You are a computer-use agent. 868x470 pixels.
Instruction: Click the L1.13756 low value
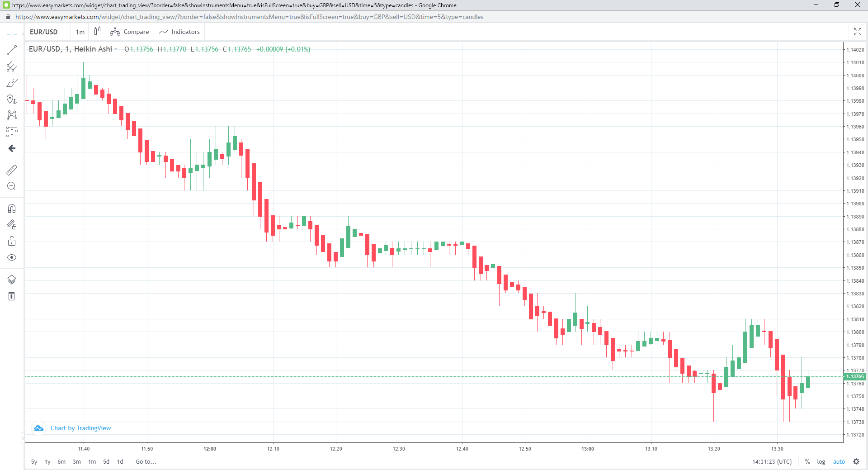click(204, 49)
